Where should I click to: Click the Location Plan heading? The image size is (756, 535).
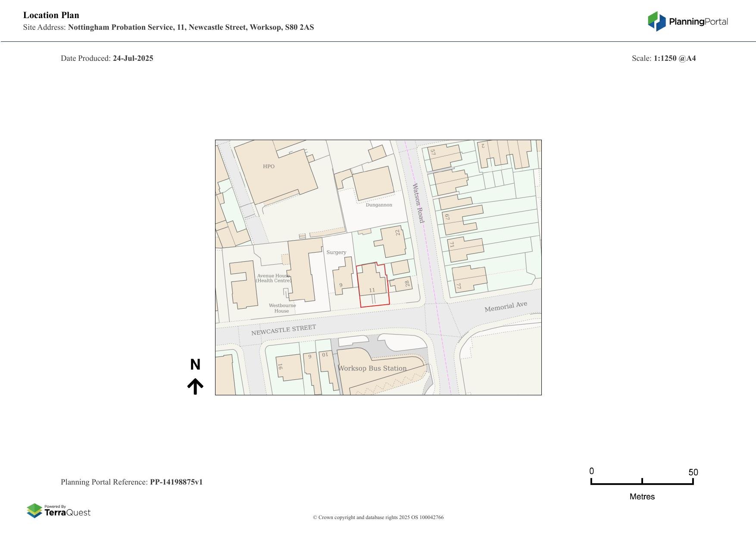(x=51, y=15)
